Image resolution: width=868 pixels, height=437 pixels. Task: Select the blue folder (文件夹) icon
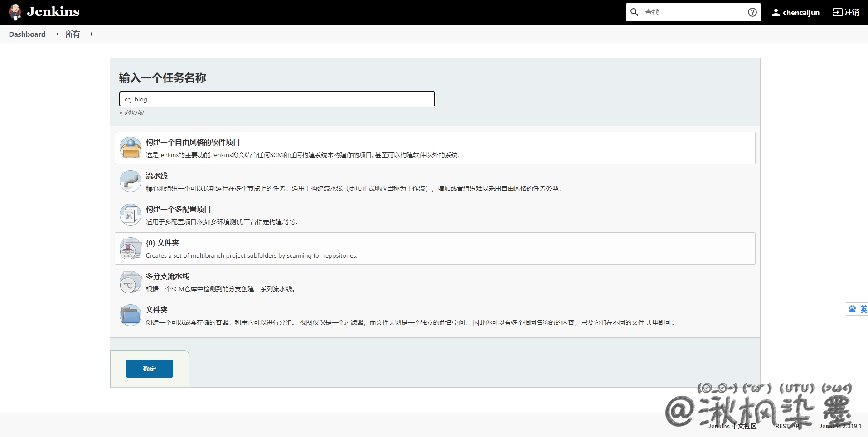click(131, 316)
